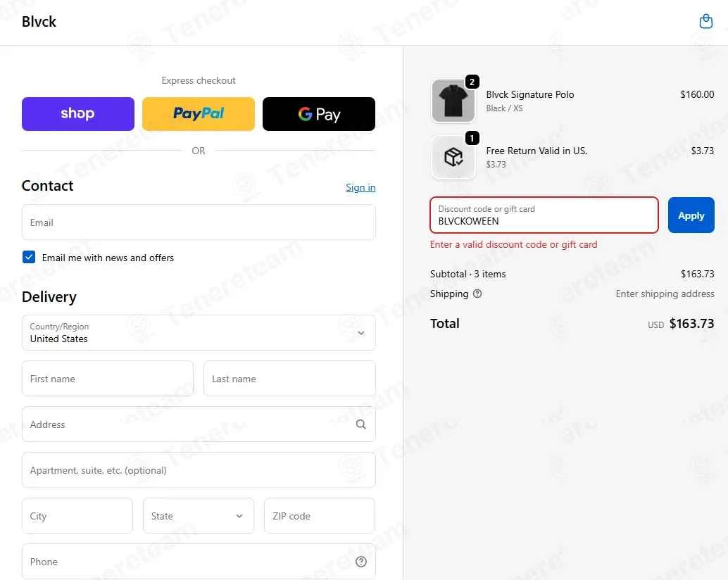The image size is (728, 580).
Task: Click the quantity badge 2 on polo
Action: [472, 82]
